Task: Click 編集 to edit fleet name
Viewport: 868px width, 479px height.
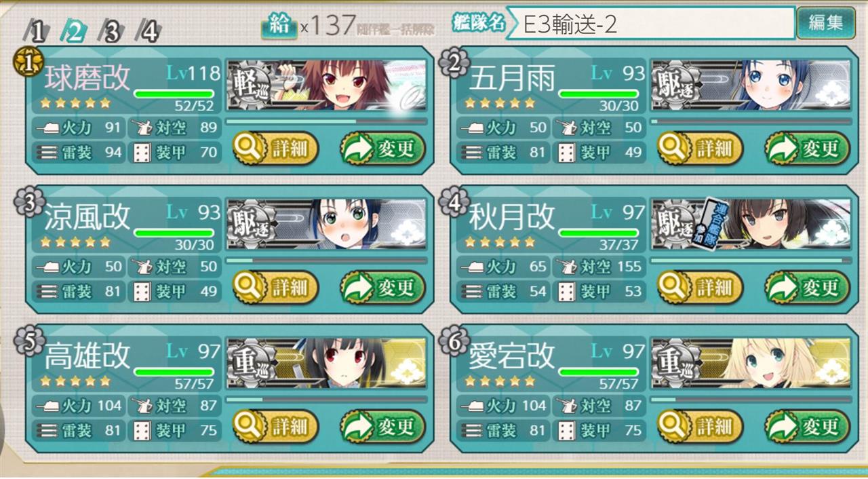Action: click(825, 22)
